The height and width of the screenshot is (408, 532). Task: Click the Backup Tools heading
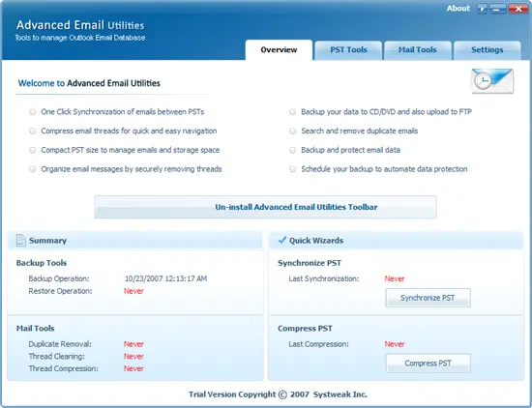tap(42, 263)
